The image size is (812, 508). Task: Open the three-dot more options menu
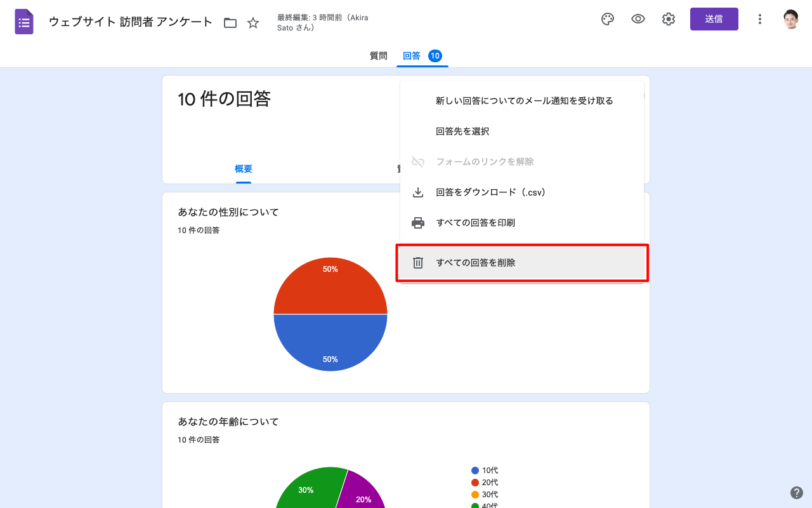click(x=759, y=19)
